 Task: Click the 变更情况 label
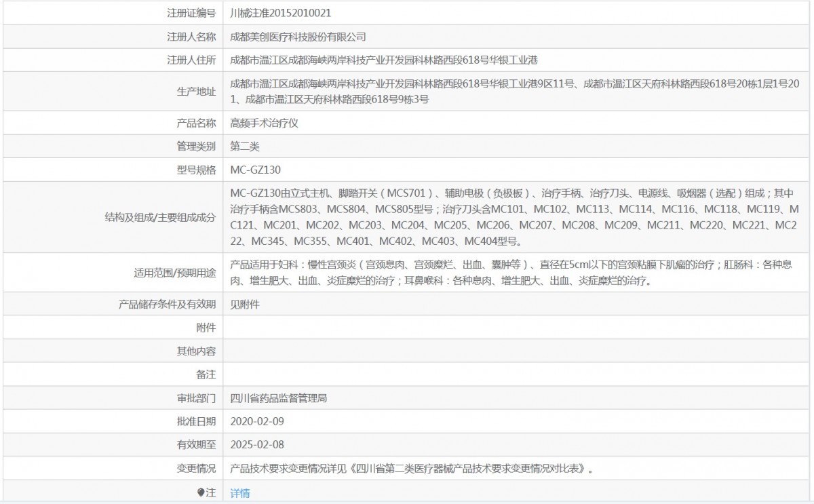click(196, 468)
